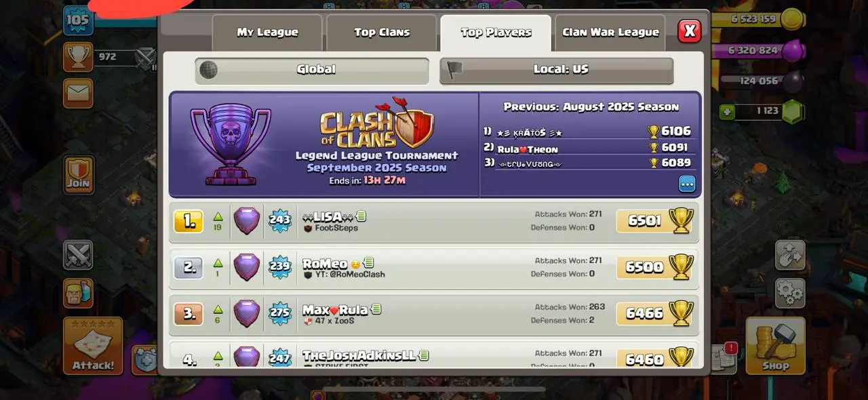Switch to the Global leaderboard toggle

(x=312, y=70)
